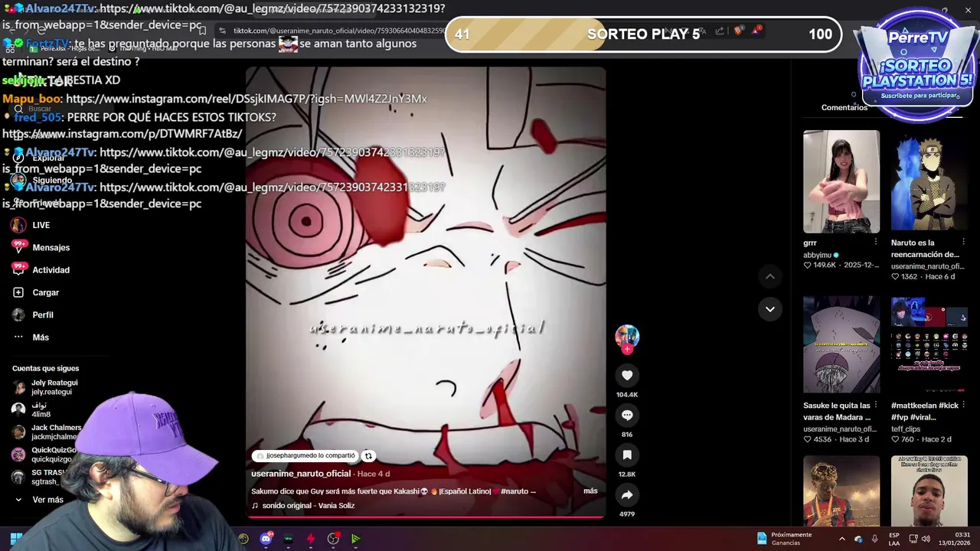This screenshot has height=551, width=980.
Task: Open Naruto es la reencarnación video thumbnail
Action: [x=929, y=181]
